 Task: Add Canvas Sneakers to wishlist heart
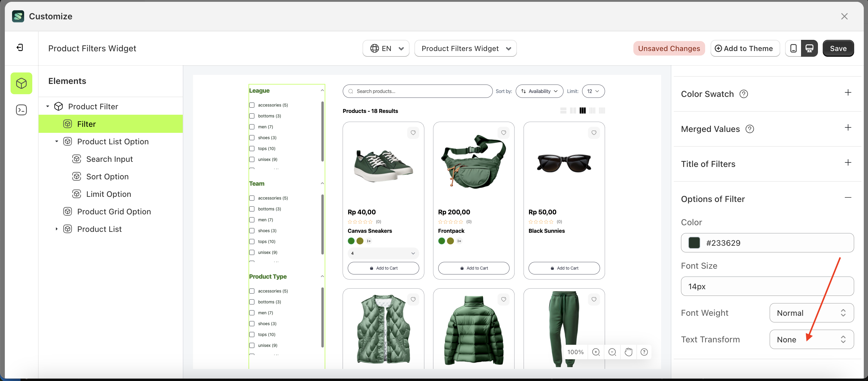(413, 133)
